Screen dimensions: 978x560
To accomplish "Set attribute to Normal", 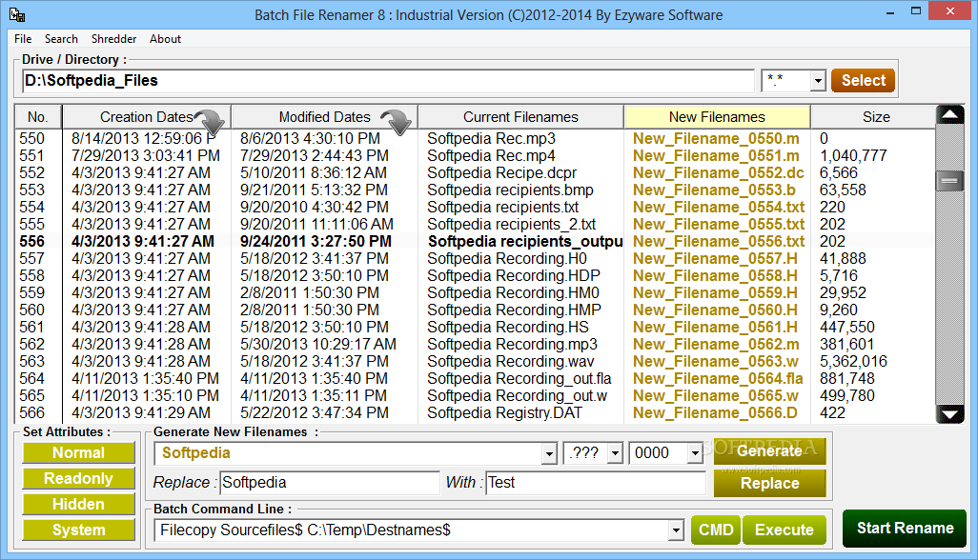I will [78, 453].
